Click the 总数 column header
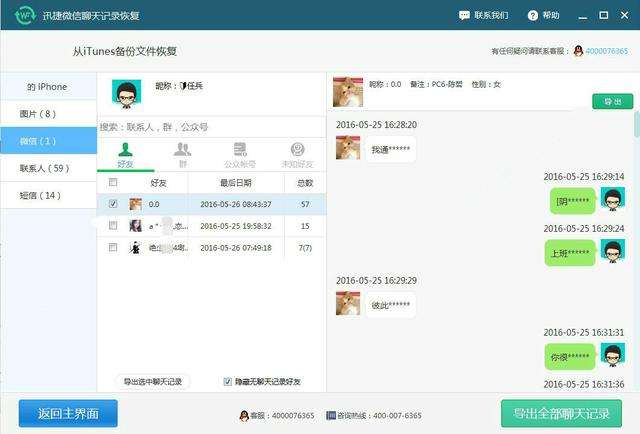The width and height of the screenshot is (640, 434). click(x=305, y=183)
